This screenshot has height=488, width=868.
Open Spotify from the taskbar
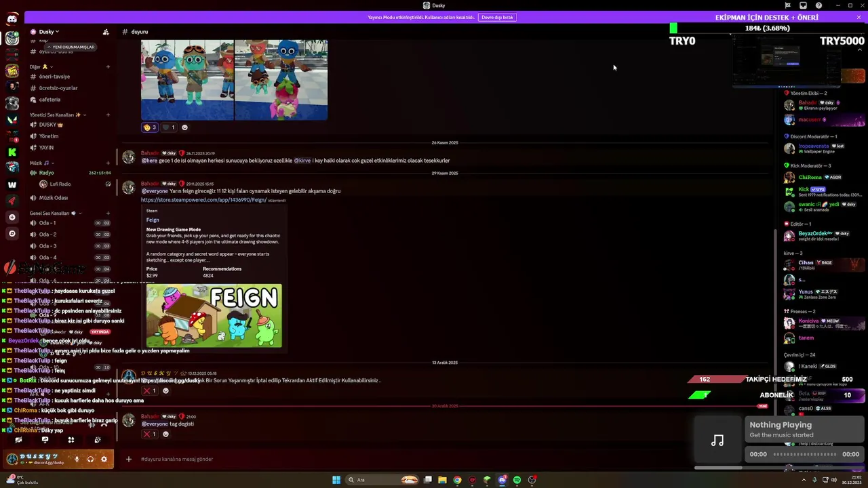(x=517, y=480)
